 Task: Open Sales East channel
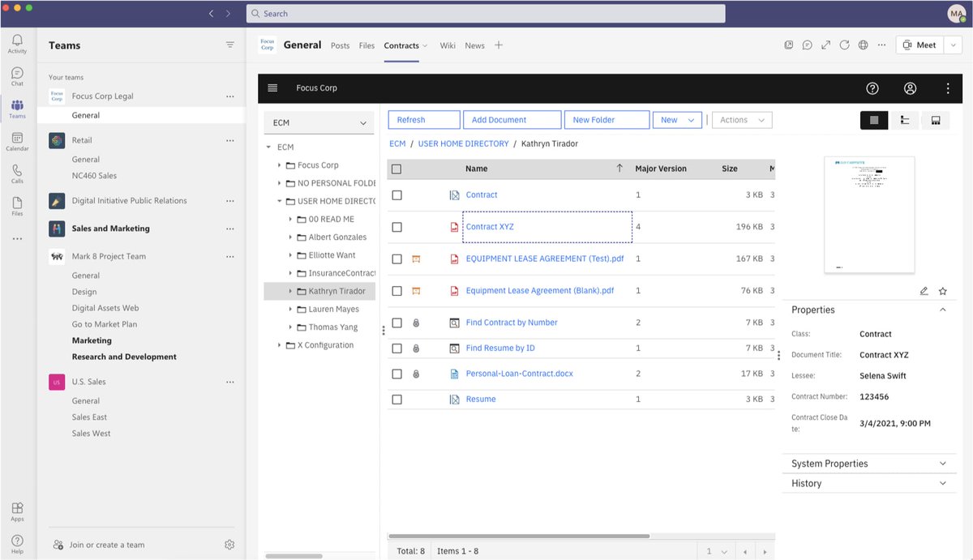89,417
